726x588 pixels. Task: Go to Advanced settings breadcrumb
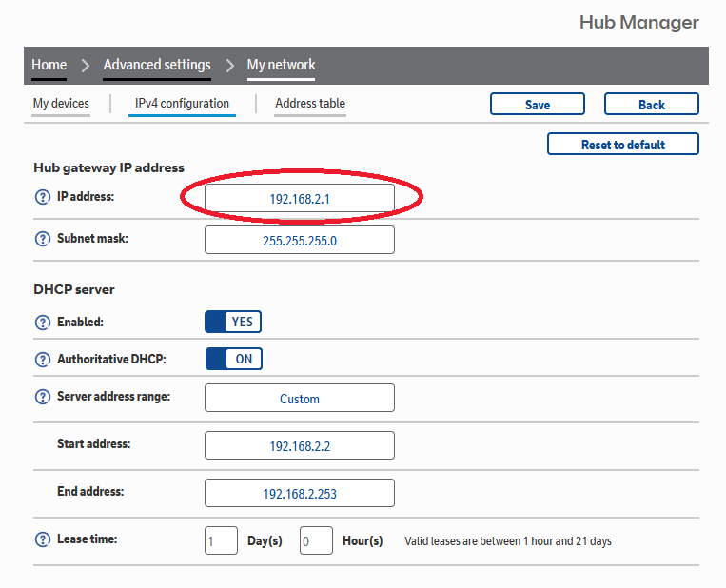(x=157, y=65)
